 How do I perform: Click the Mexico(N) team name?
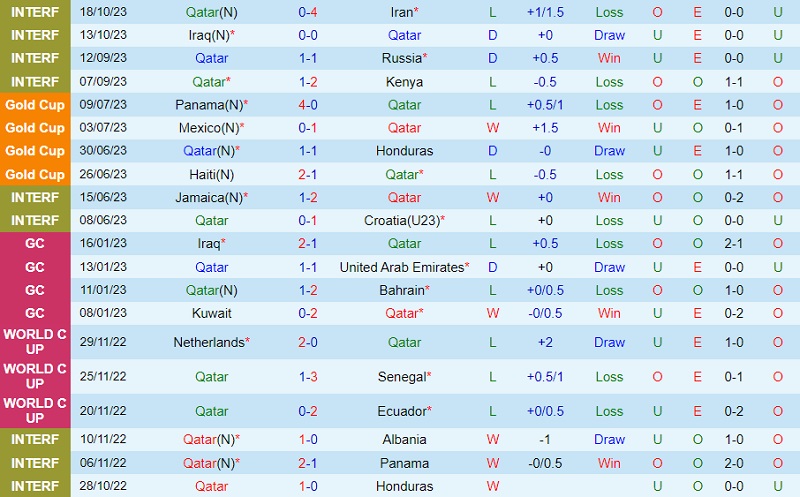(x=209, y=128)
